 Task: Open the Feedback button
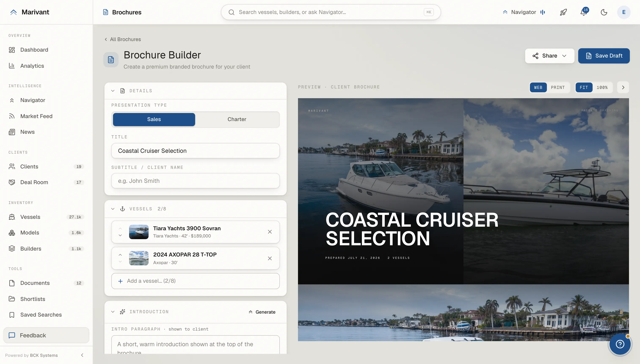[46, 335]
